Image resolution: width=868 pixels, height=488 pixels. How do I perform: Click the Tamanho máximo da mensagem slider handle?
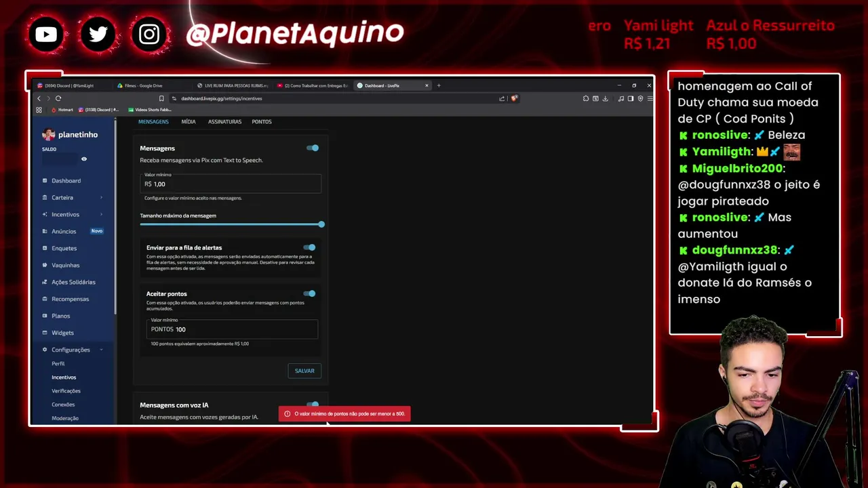click(x=321, y=224)
